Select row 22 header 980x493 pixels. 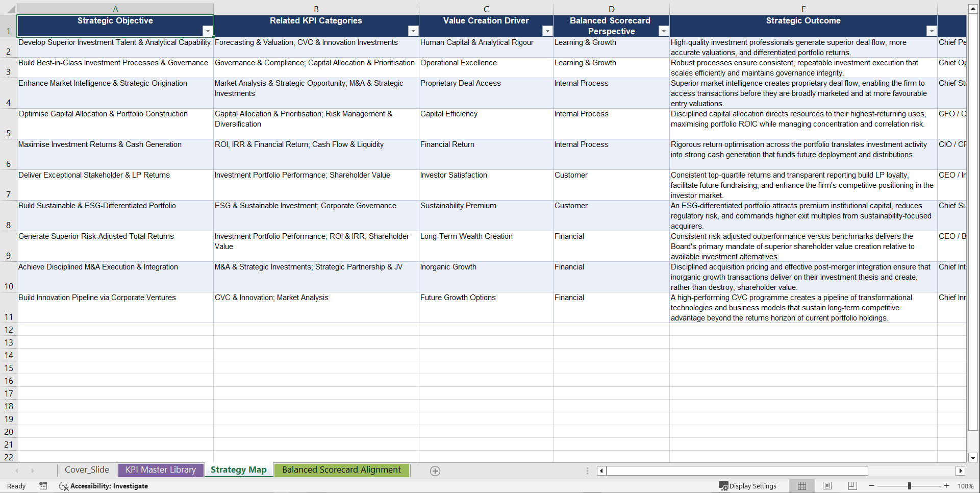tap(8, 457)
